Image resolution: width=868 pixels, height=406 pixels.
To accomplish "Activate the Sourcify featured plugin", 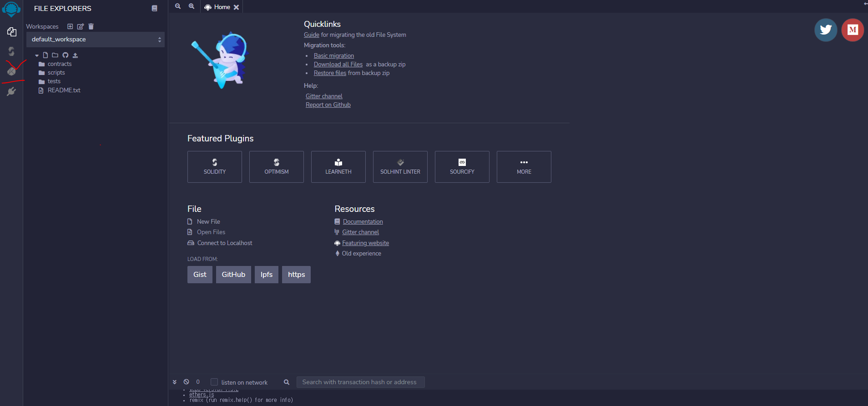I will click(462, 167).
